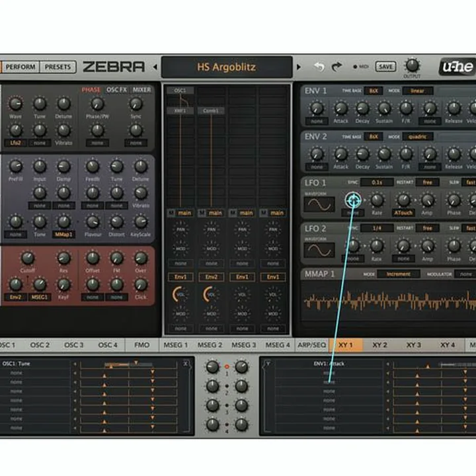Toggle the M mute button in third lane

(233, 213)
